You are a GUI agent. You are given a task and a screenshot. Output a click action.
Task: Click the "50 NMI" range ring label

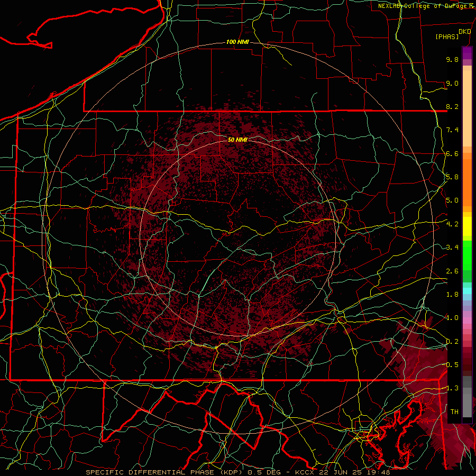[237, 140]
